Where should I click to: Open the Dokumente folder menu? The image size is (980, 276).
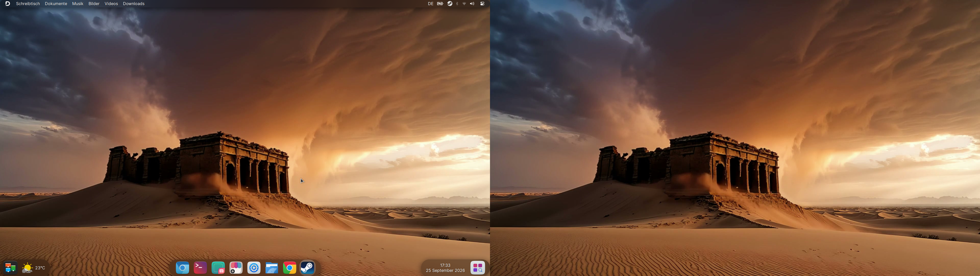[56, 4]
